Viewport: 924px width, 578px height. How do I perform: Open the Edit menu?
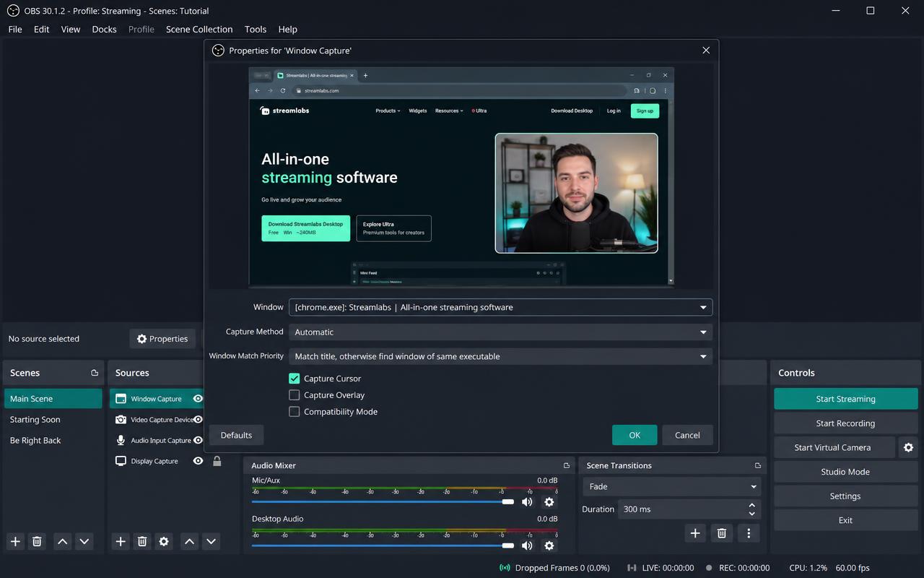pyautogui.click(x=42, y=30)
